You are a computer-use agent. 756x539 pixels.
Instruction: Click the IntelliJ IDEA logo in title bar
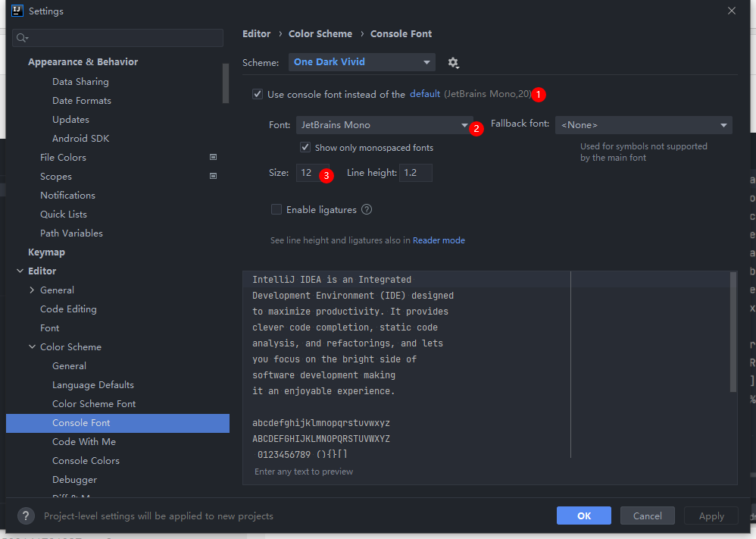click(x=17, y=11)
